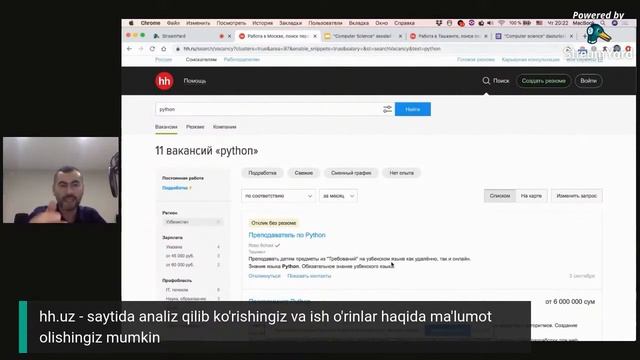
Task: Open the Помощь link in header
Action: (195, 81)
